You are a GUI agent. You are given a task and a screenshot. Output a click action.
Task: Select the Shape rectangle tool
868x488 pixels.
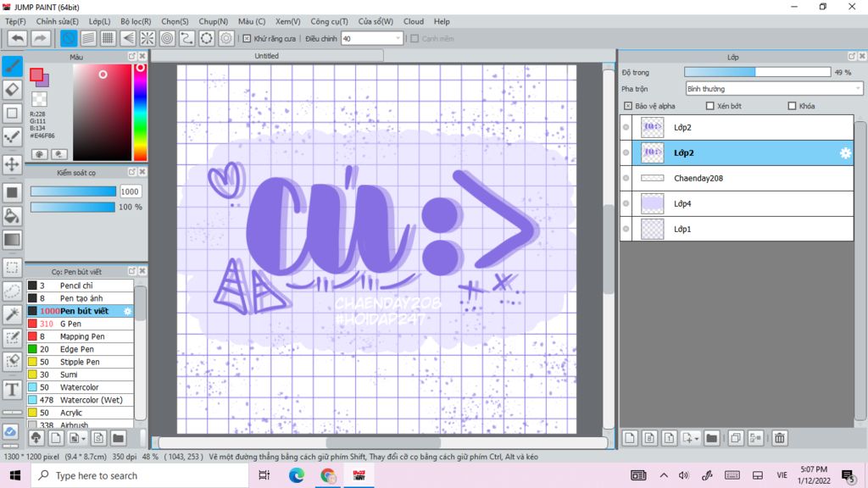(x=12, y=113)
